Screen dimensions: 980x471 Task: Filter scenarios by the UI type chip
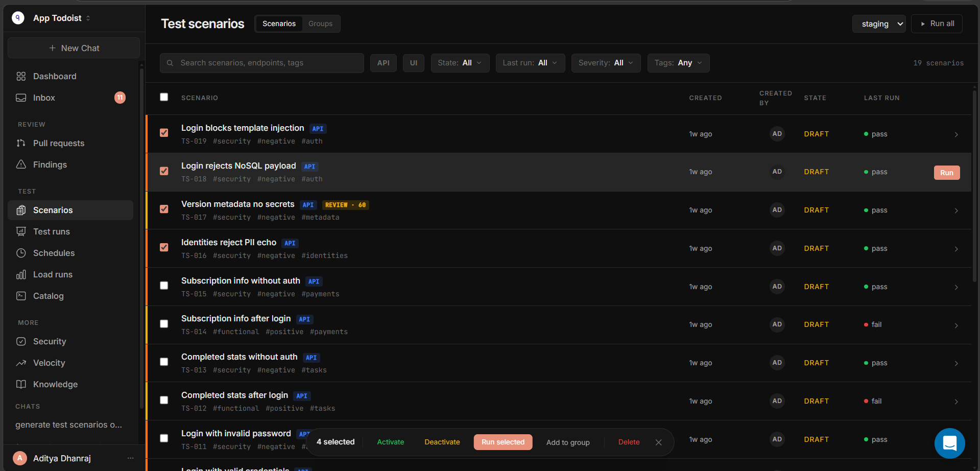click(x=414, y=63)
